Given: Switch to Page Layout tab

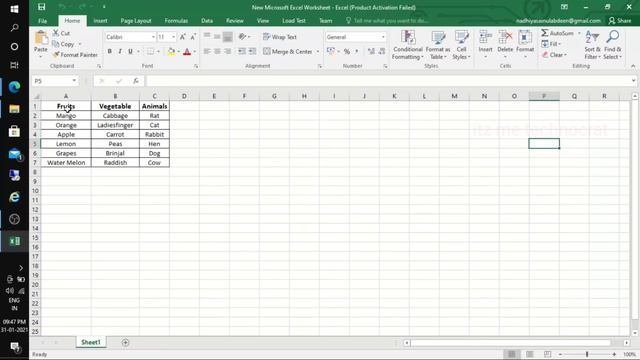Looking at the screenshot, I should (x=136, y=20).
